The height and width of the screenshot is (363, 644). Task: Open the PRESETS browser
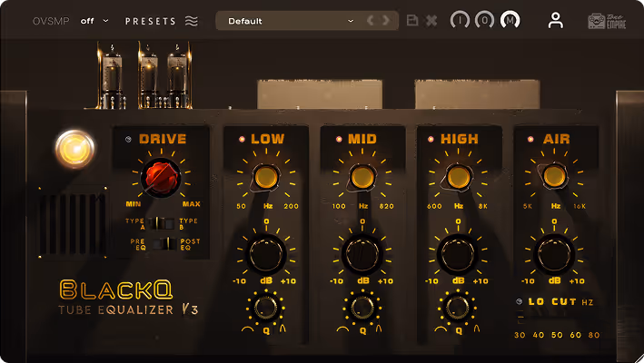(150, 21)
